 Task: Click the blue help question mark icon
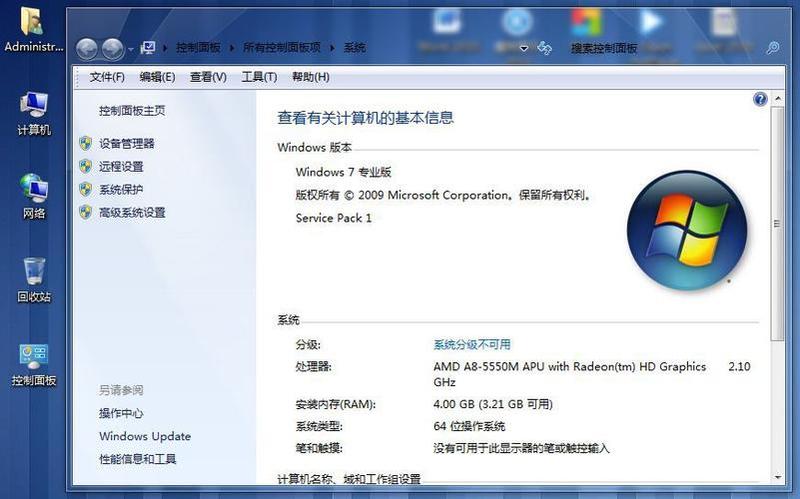[x=760, y=99]
